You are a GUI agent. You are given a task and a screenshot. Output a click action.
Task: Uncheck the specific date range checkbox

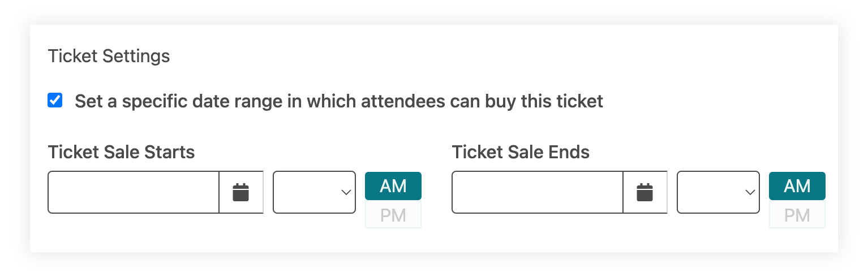(x=55, y=101)
